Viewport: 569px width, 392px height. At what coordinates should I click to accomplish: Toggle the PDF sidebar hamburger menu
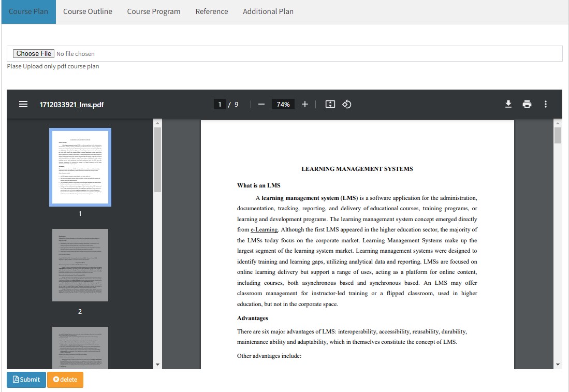tap(23, 104)
